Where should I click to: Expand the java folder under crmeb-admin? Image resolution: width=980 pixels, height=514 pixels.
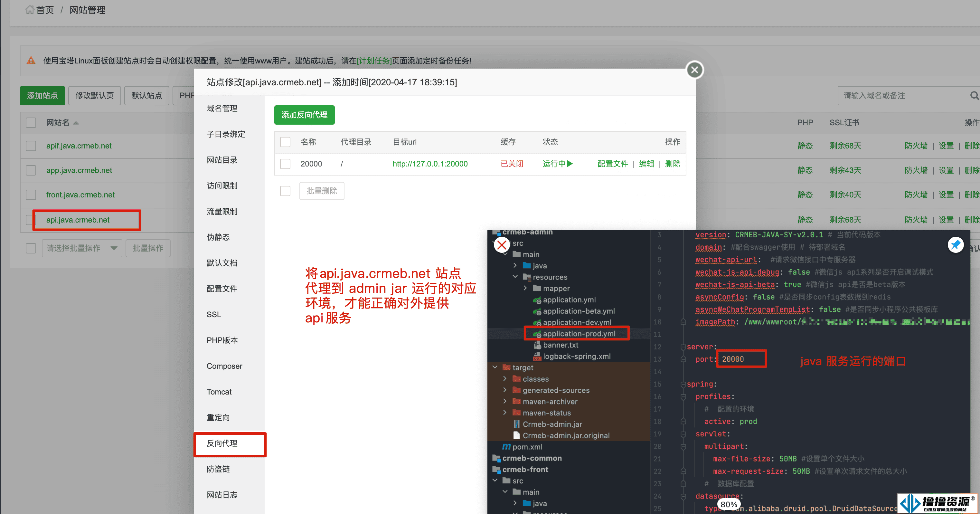coord(515,266)
